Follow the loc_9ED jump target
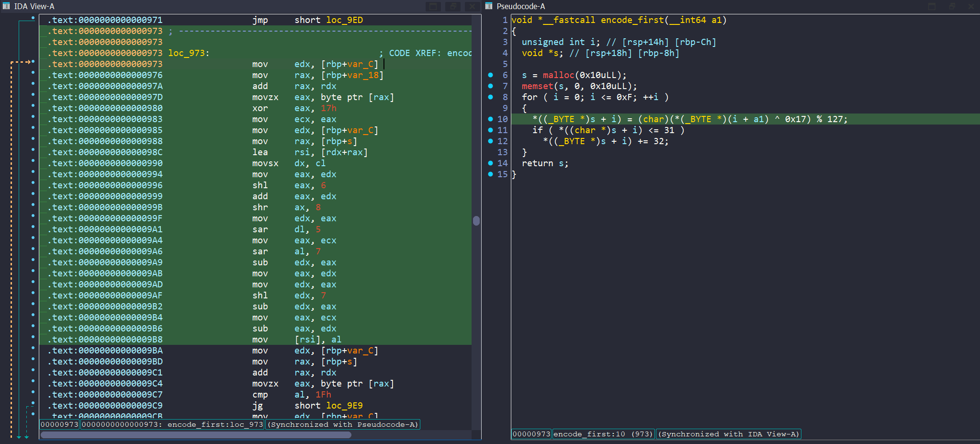 pyautogui.click(x=345, y=20)
